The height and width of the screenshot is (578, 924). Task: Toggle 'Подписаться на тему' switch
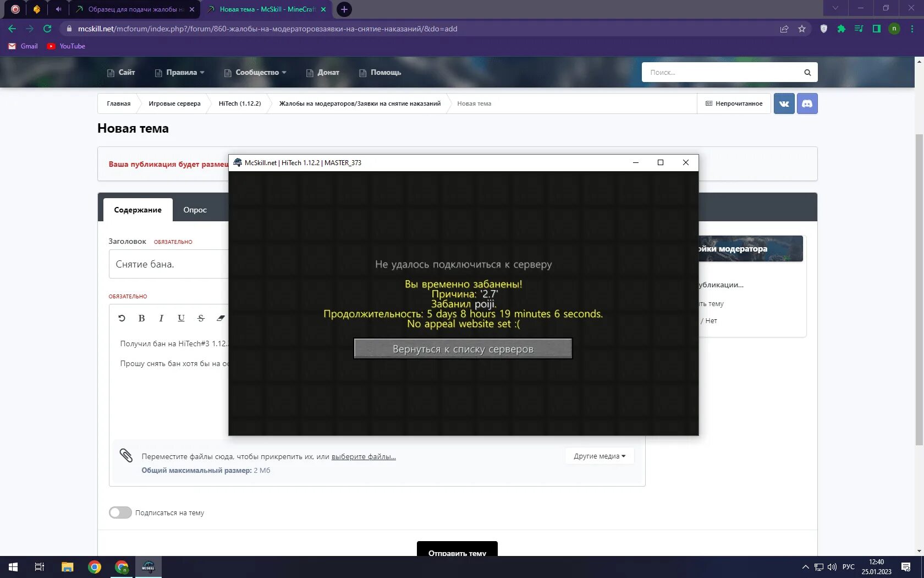pyautogui.click(x=120, y=512)
